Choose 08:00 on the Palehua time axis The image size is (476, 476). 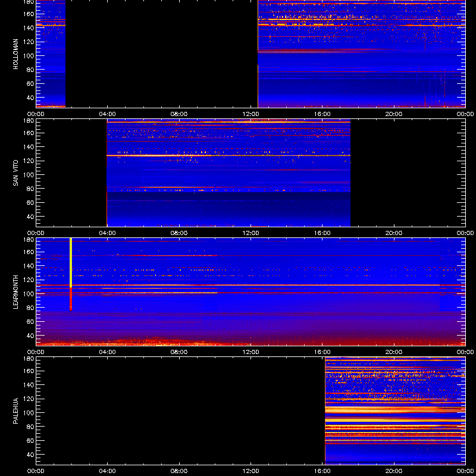179,471
